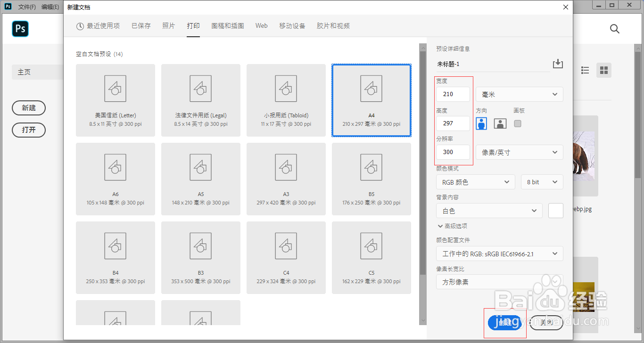
Task: Open the units dropdown showing 毫米
Action: point(519,94)
